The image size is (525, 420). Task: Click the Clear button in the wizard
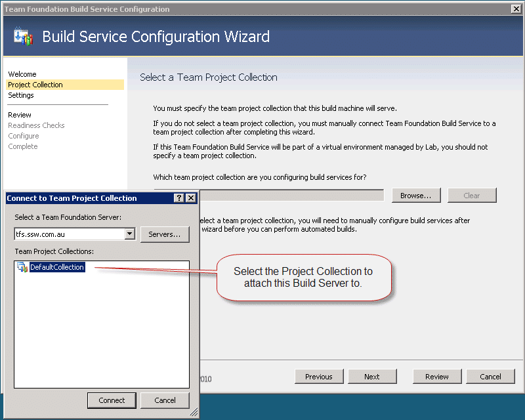point(472,196)
